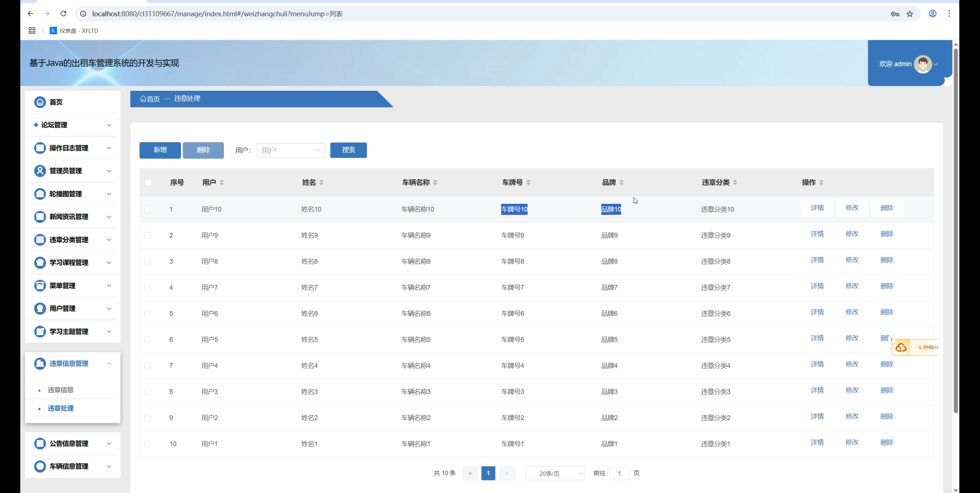This screenshot has width=980, height=493.
Task: Click the 违章信息管理 section icon
Action: [40, 363]
